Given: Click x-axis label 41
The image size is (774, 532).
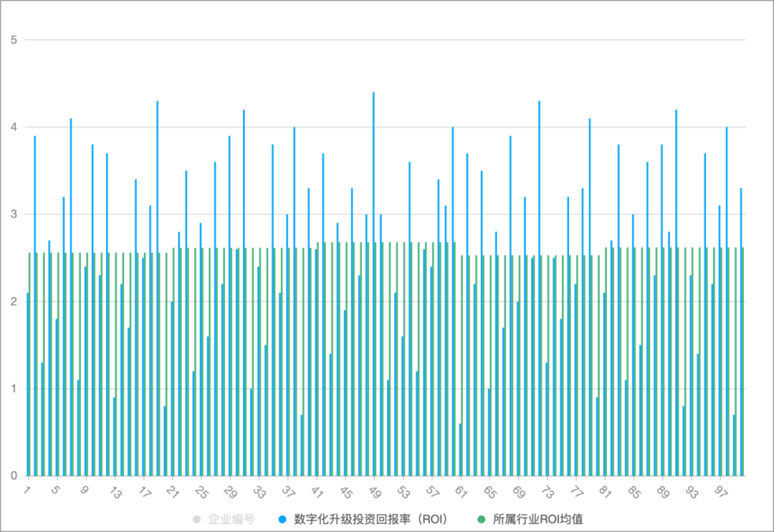Looking at the screenshot, I should click(317, 492).
